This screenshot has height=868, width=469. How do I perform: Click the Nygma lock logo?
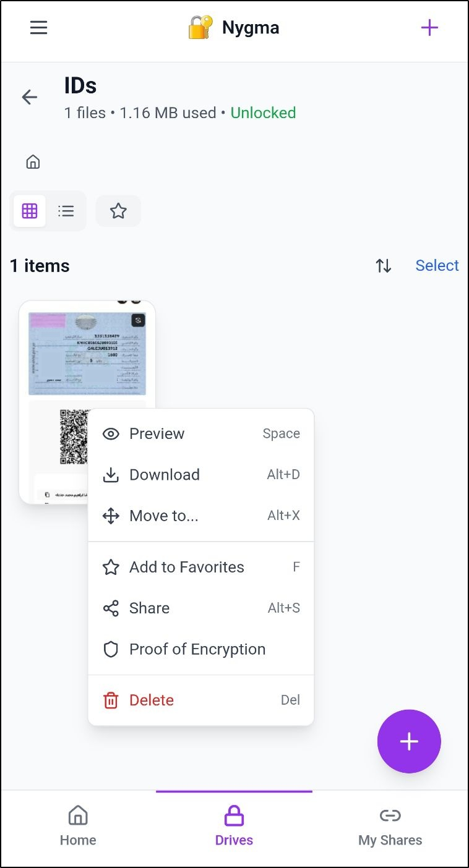(x=200, y=28)
